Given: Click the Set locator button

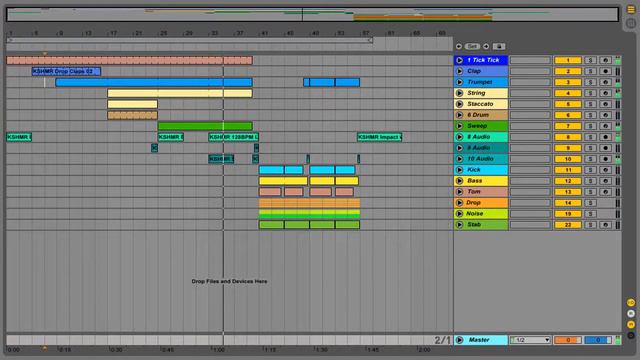Looking at the screenshot, I should (472, 46).
